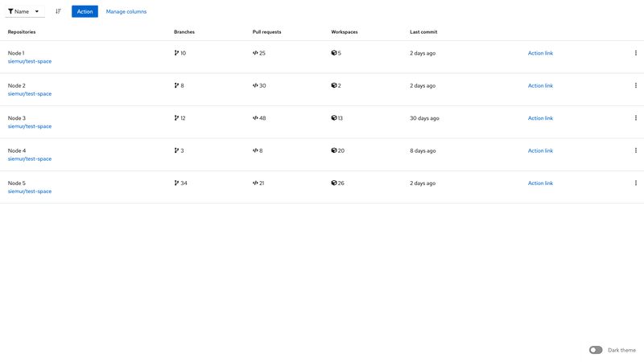The image size is (644, 362).
Task: Open the row actions menu for Node 5
Action: coord(635,183)
